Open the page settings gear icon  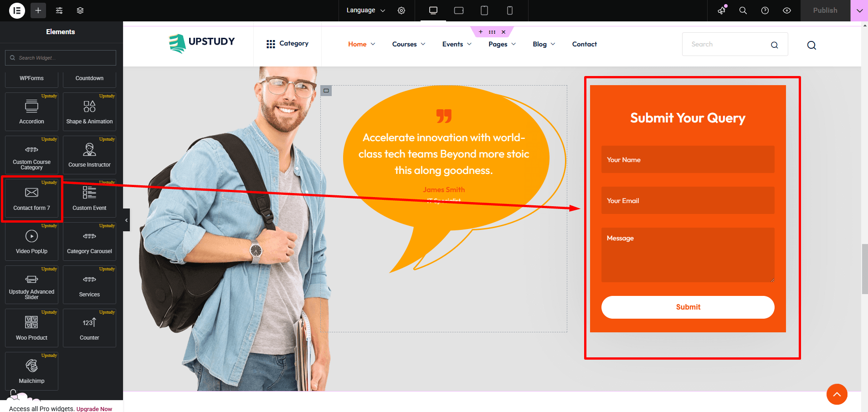401,10
